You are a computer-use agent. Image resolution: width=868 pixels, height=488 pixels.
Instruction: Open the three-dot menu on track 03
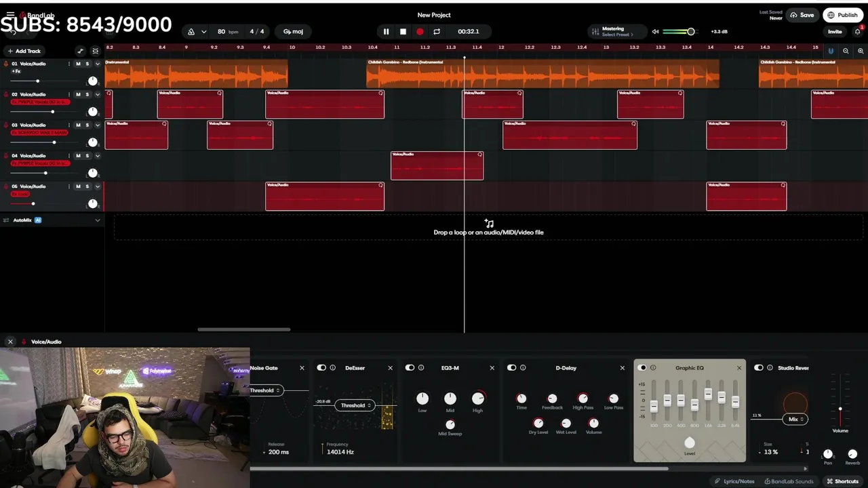[x=68, y=125]
